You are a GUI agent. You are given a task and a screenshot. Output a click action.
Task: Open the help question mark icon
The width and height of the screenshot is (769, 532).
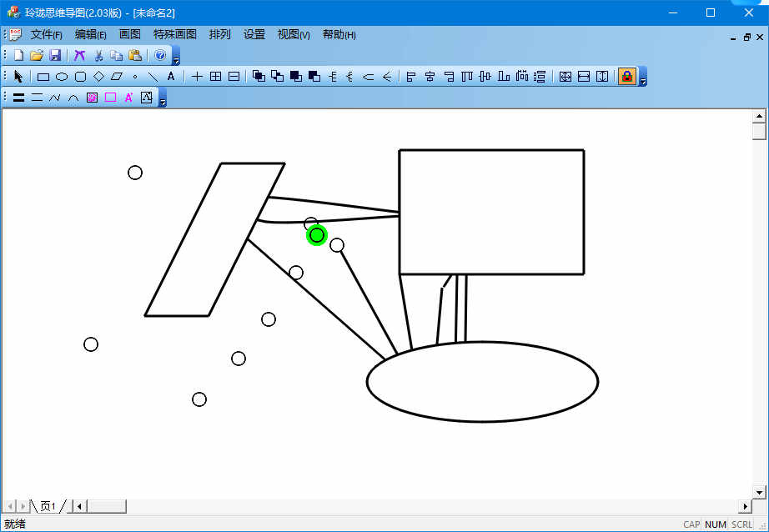[160, 56]
